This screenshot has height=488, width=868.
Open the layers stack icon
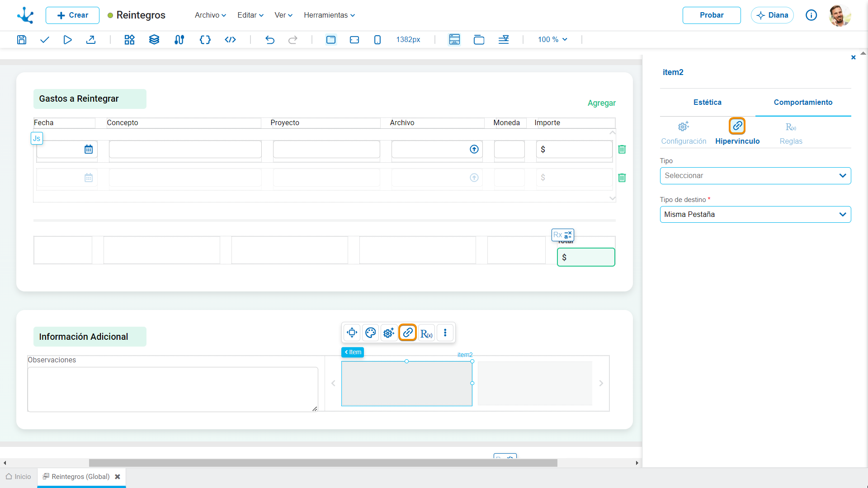pos(154,40)
